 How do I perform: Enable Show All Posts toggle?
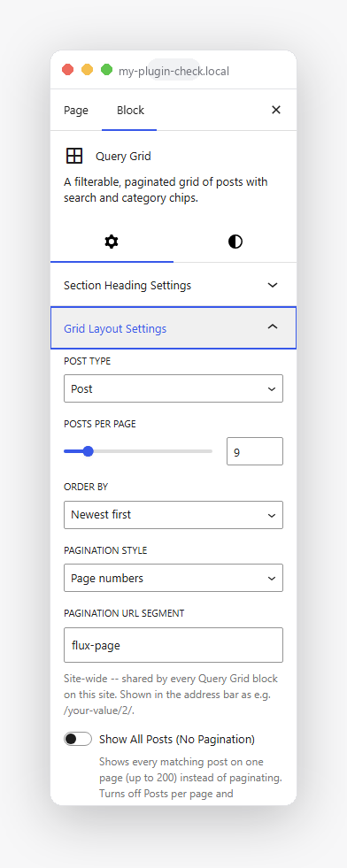coord(78,739)
